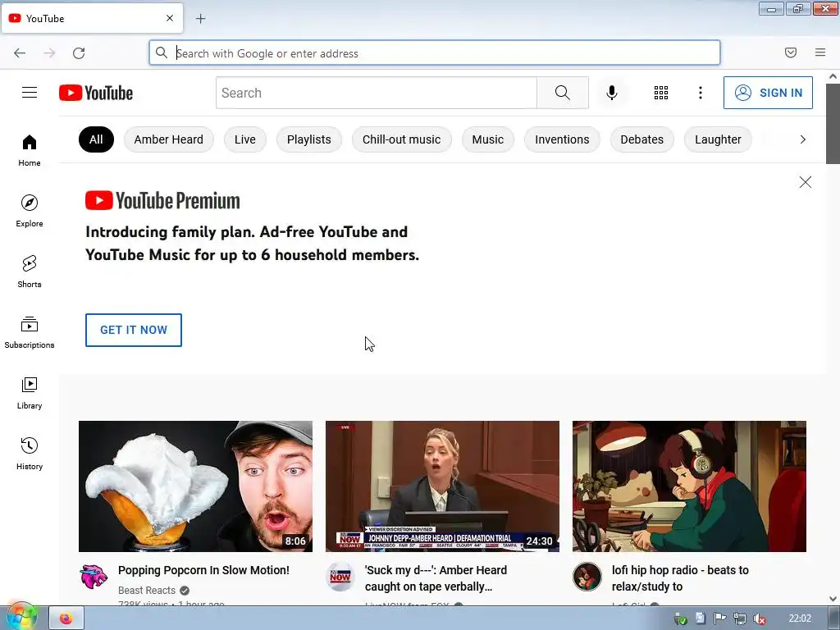Select the Laughter filter chip
Image resolution: width=840 pixels, height=630 pixels.
718,139
